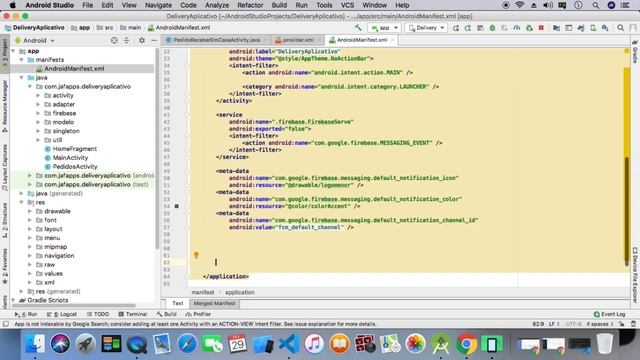The height and width of the screenshot is (360, 640).
Task: Expand the navigation resource folder
Action: [30, 256]
